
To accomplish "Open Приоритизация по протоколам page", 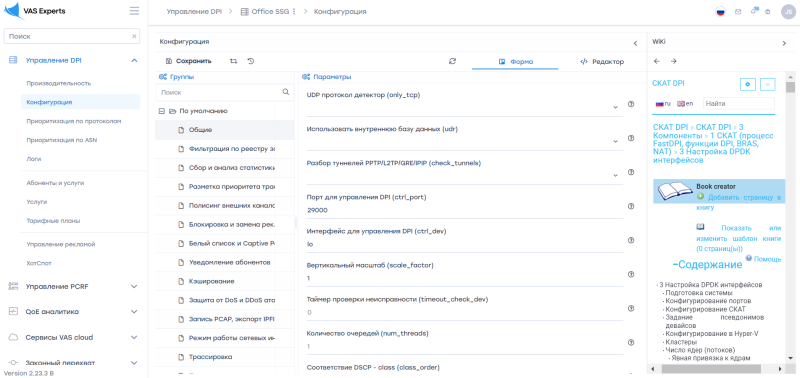I will click(x=74, y=121).
